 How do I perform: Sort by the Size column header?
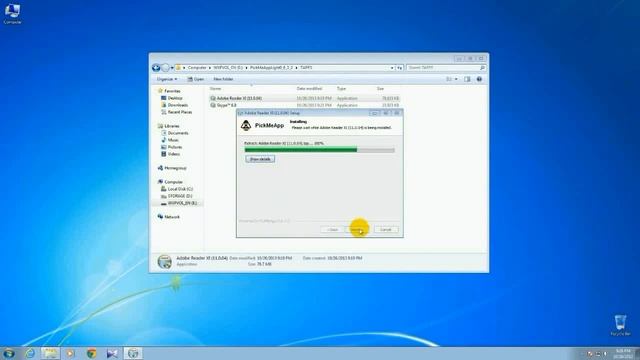coord(380,89)
